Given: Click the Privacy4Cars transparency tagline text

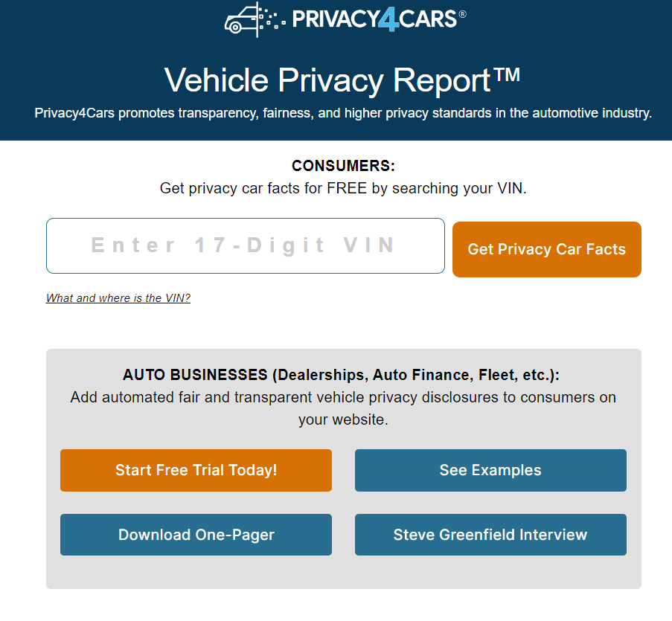Looking at the screenshot, I should [x=343, y=114].
